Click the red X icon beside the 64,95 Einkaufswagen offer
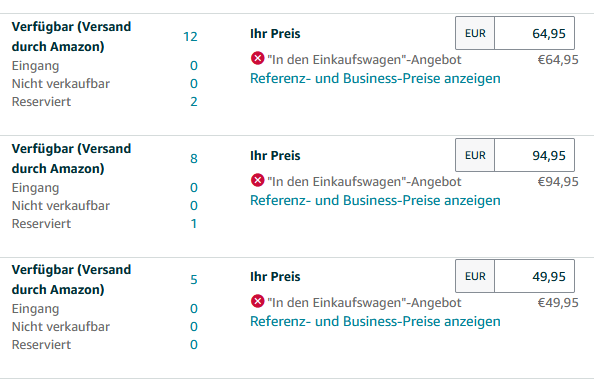The height and width of the screenshot is (381, 594). [258, 59]
